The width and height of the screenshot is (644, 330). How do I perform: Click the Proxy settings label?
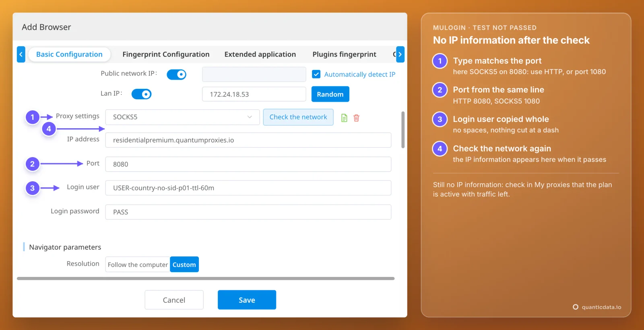coord(78,116)
